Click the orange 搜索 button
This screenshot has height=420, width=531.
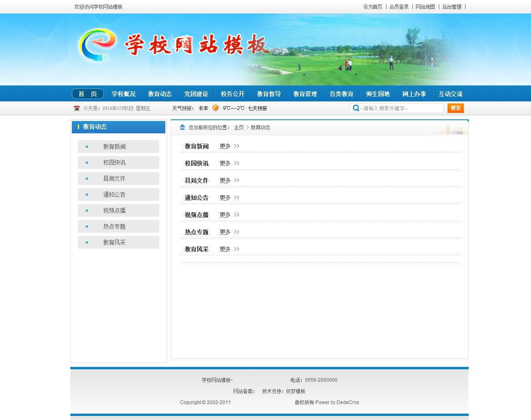[456, 108]
